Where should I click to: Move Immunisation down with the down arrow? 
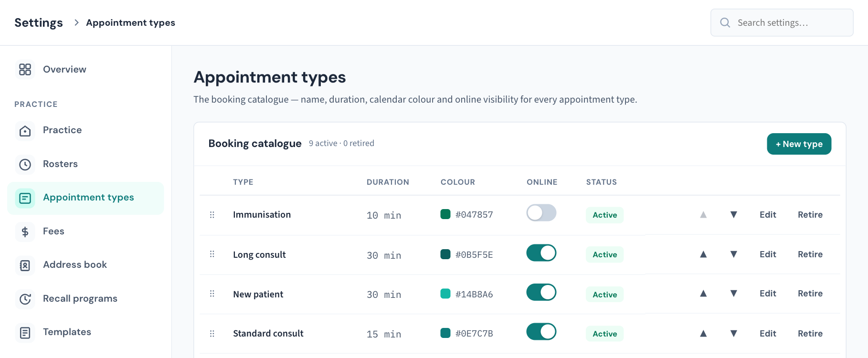point(734,215)
